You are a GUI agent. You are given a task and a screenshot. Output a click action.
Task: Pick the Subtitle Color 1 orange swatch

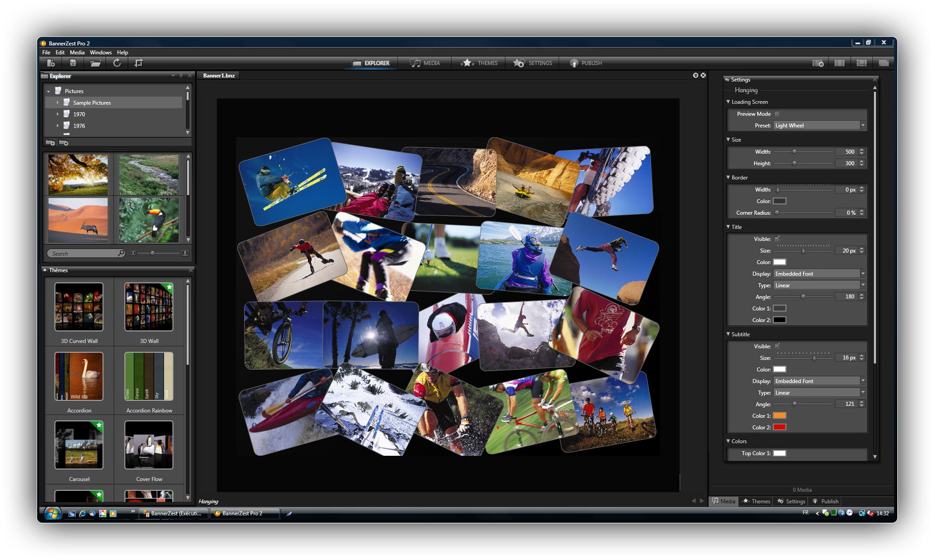point(779,416)
